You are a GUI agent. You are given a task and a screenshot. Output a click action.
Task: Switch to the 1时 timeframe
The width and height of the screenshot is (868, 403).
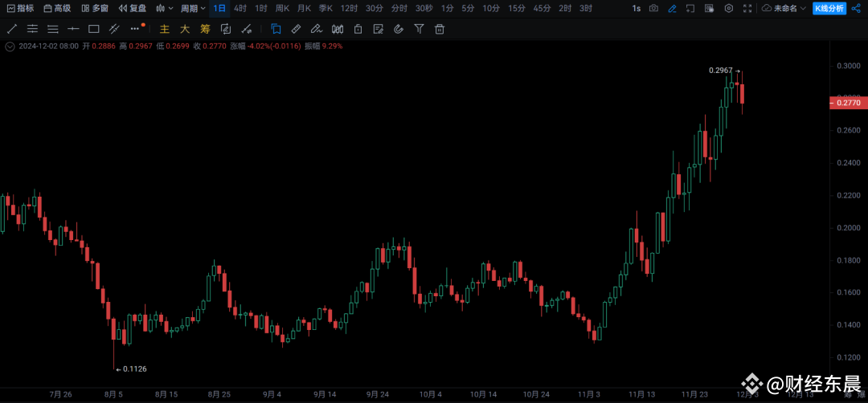click(260, 8)
